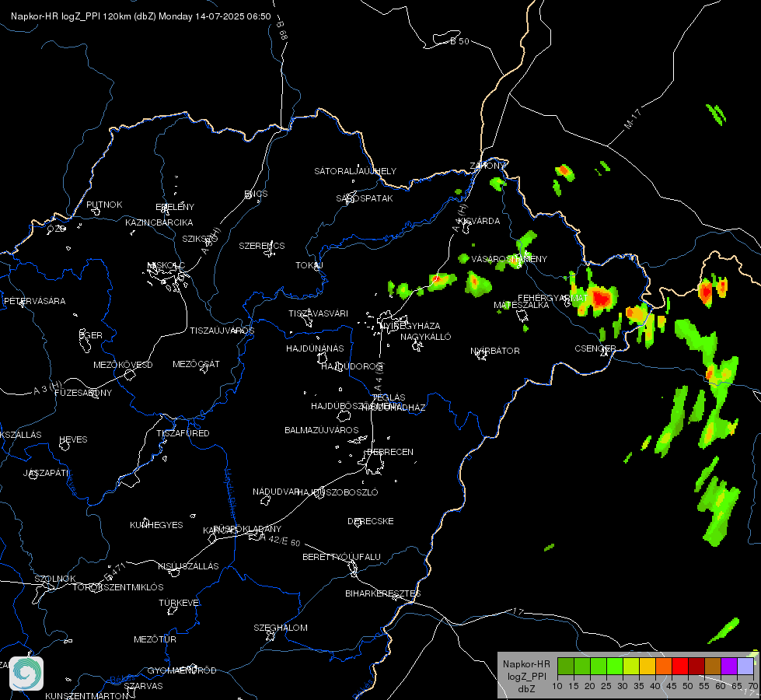Click the EGER city label

91,335
